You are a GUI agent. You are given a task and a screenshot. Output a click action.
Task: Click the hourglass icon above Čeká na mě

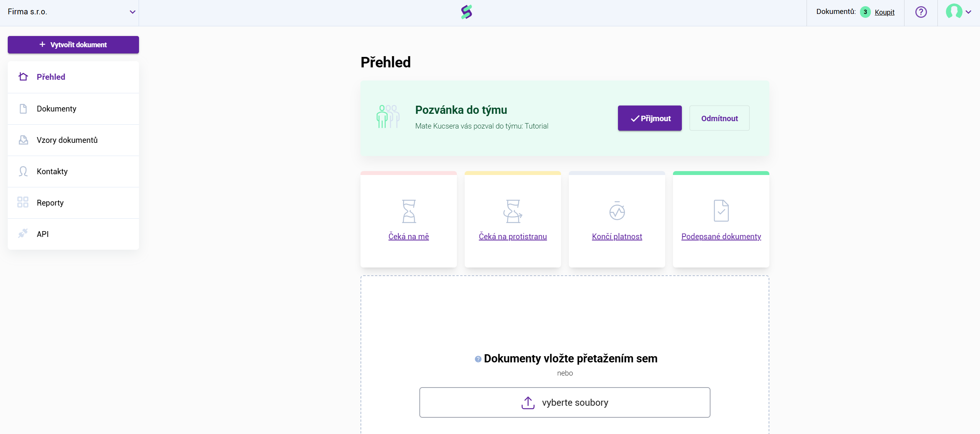click(x=409, y=211)
